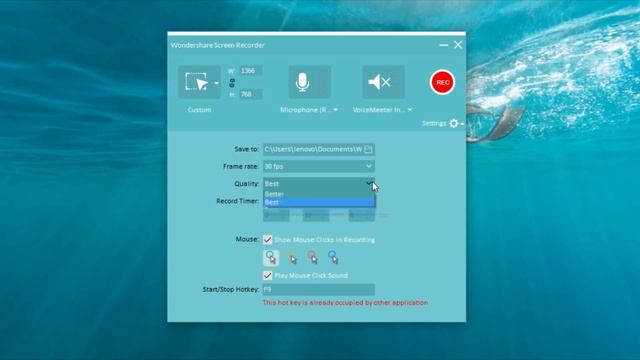Click the microphone icon button
This screenshot has width=640, height=360.
click(x=309, y=82)
